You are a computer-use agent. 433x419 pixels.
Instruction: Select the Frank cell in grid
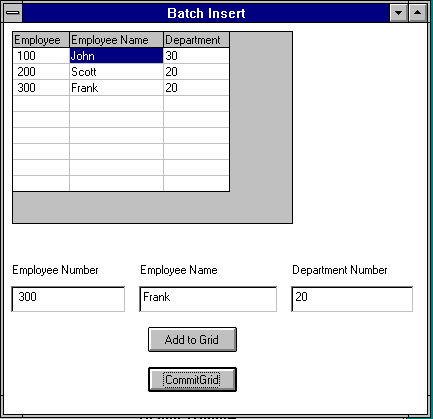[116, 87]
